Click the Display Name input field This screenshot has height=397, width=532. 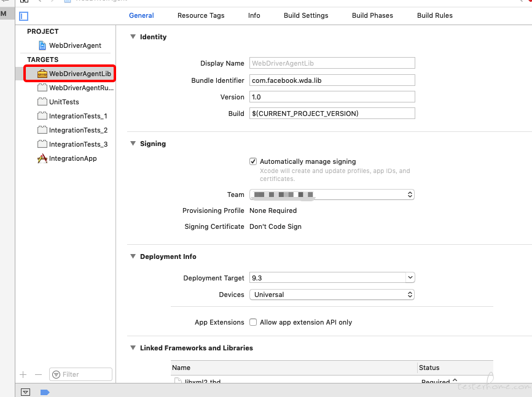(x=332, y=63)
